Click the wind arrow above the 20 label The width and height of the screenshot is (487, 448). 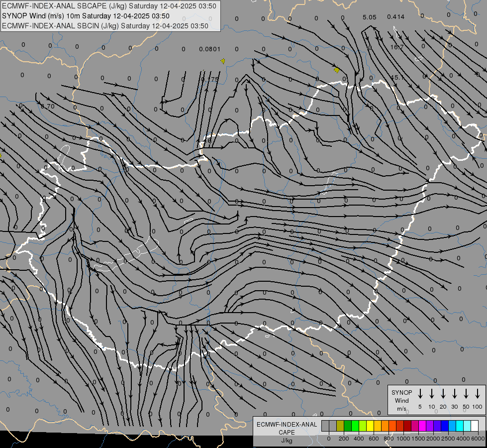tap(443, 394)
